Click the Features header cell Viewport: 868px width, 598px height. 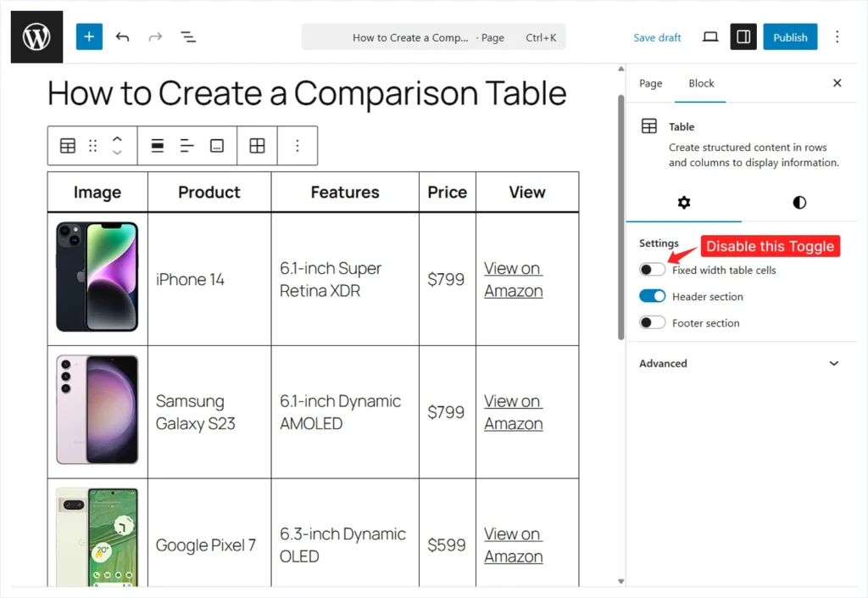click(345, 193)
